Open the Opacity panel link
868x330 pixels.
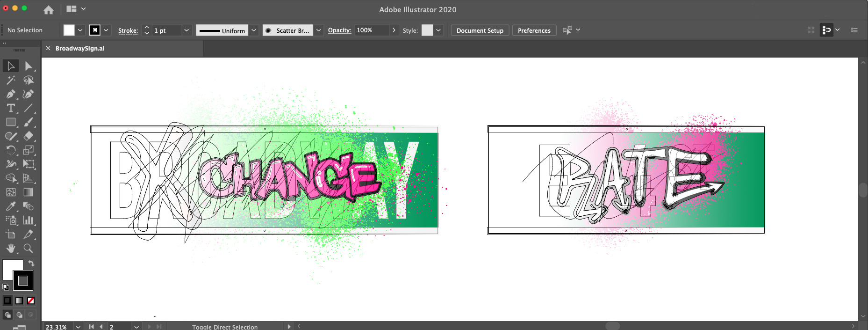339,30
